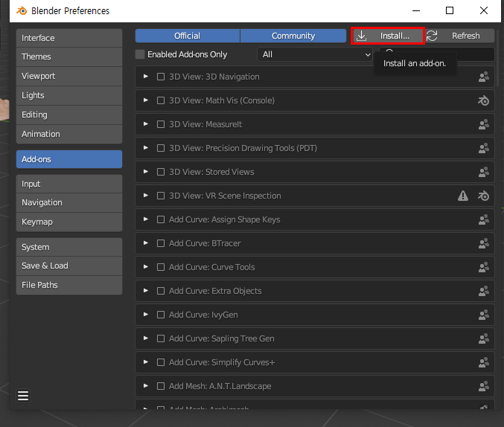This screenshot has height=427, width=504.
Task: Open the Navigation preferences section
Action: pos(69,202)
